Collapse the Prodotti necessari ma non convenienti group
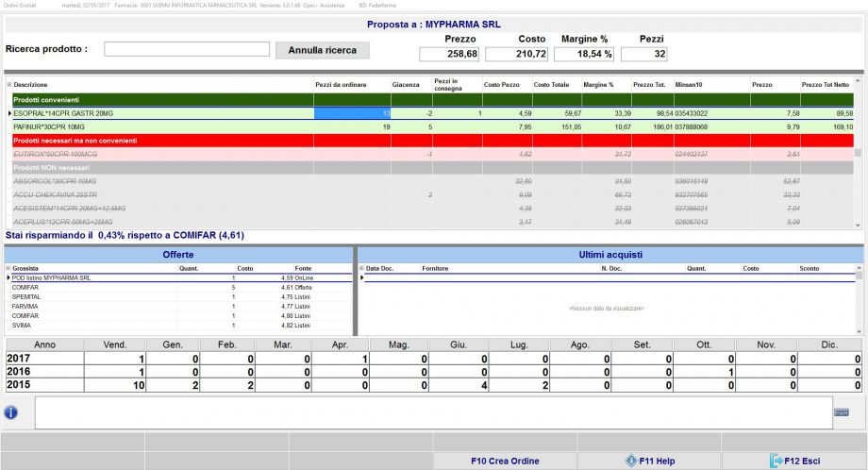868x470 pixels. point(75,140)
